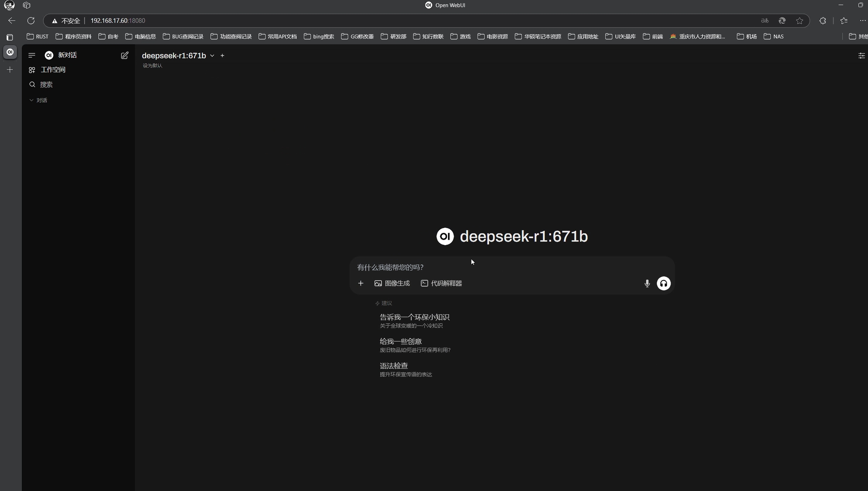Image resolution: width=868 pixels, height=491 pixels.
Task: Open the favorites list icon in the toolbar
Action: (x=844, y=21)
